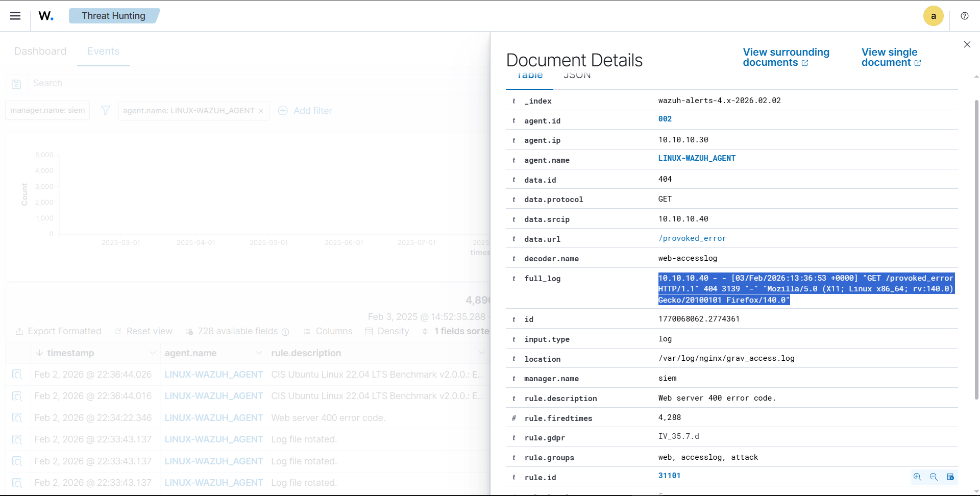Click the saved query disk icon
Viewport: 980px width, 496px height.
click(16, 84)
